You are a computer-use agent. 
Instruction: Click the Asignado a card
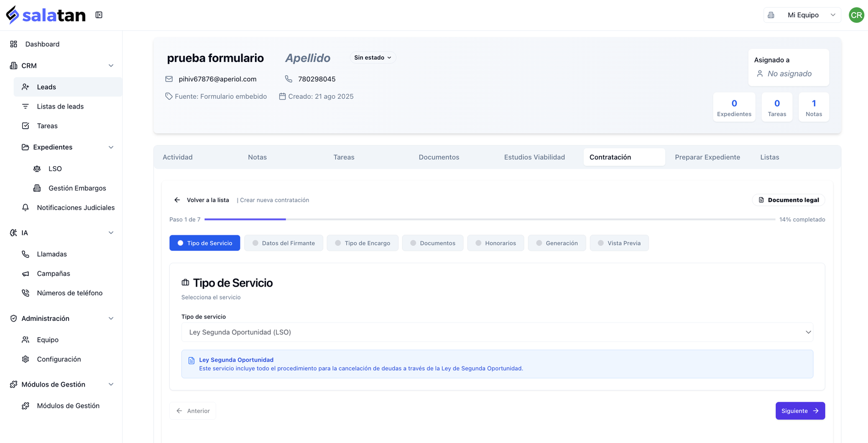point(789,67)
